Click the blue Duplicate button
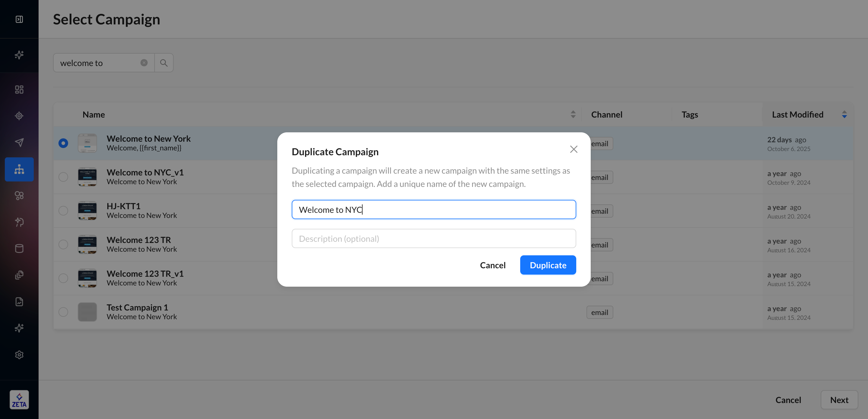Viewport: 868px width, 419px height. [548, 265]
